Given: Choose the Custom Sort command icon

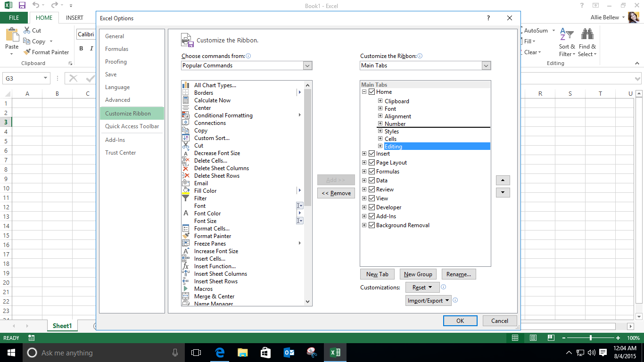Looking at the screenshot, I should 186,138.
